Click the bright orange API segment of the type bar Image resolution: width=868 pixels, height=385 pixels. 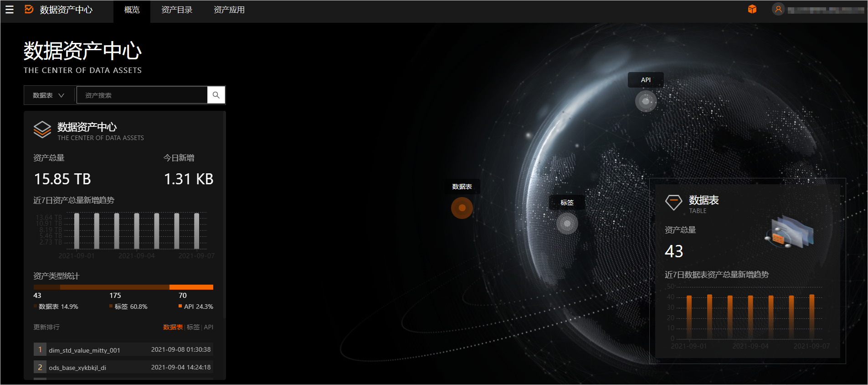[191, 287]
